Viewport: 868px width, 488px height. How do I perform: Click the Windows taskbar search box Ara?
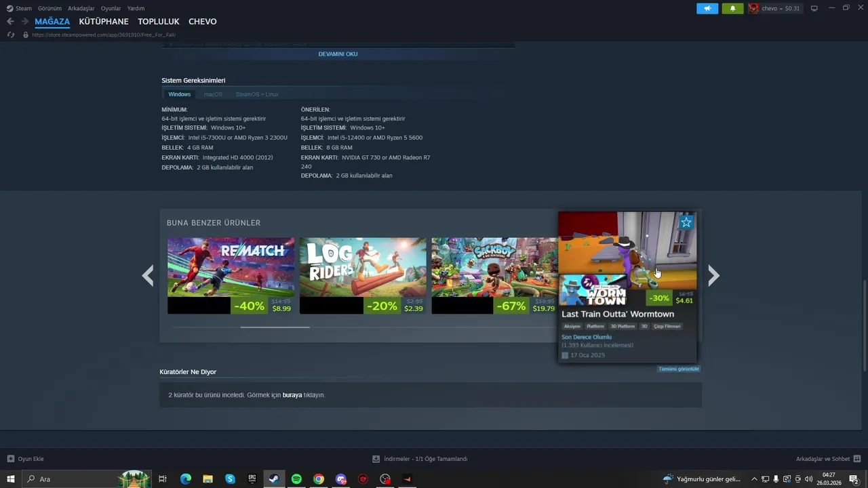click(x=87, y=479)
